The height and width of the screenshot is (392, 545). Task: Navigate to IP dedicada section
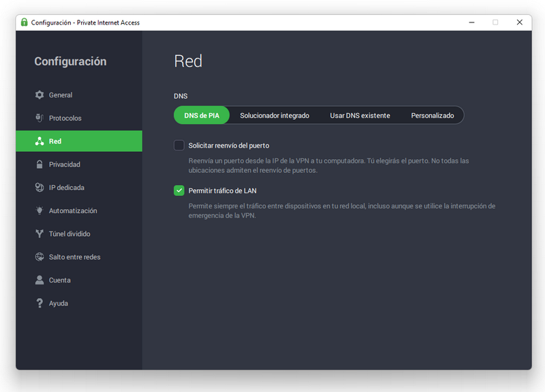pyautogui.click(x=79, y=188)
